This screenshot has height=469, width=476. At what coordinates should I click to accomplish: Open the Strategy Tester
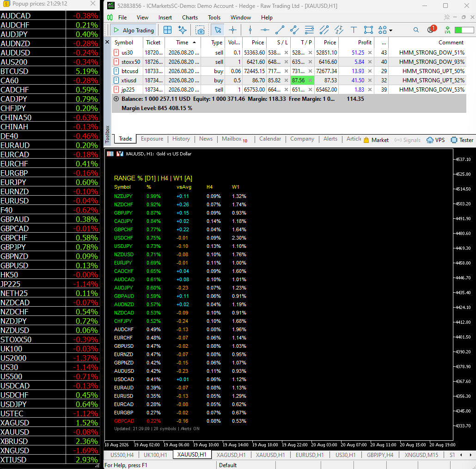(x=462, y=140)
